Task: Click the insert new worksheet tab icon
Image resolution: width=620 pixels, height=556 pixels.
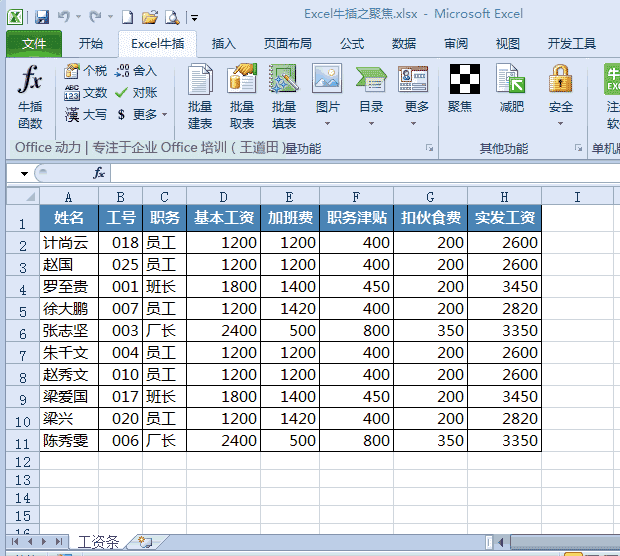Action: [x=146, y=542]
